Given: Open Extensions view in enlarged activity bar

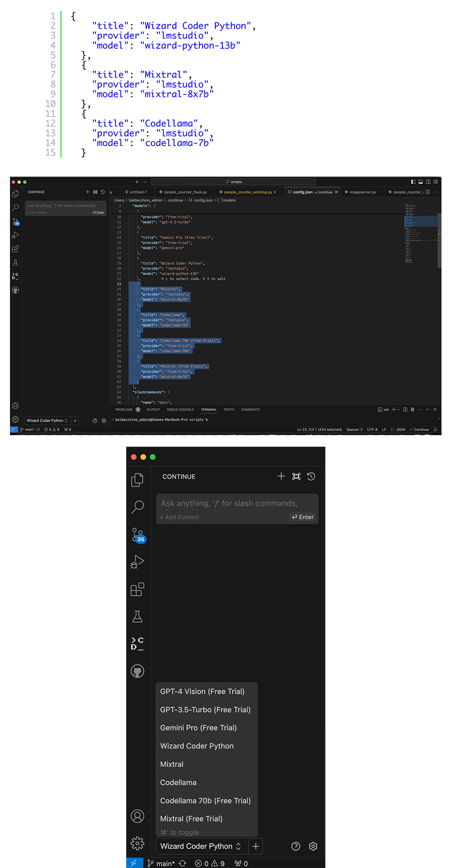Looking at the screenshot, I should [x=138, y=589].
